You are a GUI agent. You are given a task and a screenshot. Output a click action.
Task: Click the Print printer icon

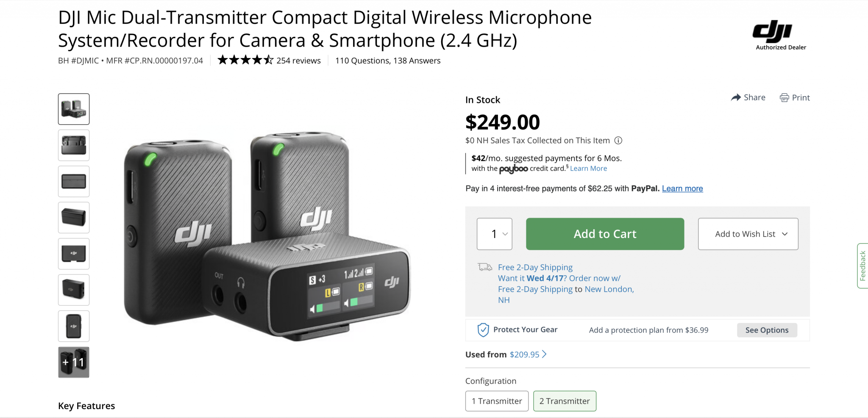pos(785,98)
